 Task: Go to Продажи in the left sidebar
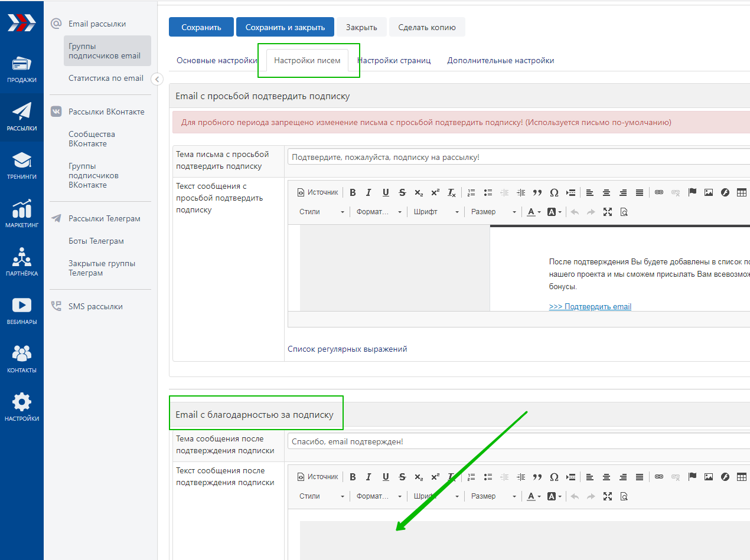(22, 68)
